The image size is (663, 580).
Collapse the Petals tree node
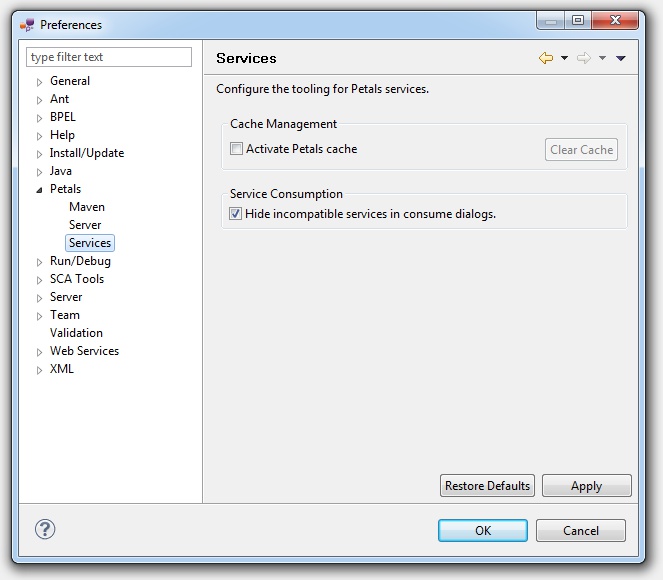point(40,189)
